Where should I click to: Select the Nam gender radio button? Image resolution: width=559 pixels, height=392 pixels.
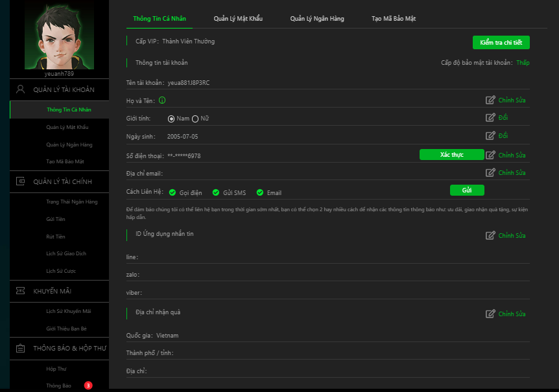point(171,119)
